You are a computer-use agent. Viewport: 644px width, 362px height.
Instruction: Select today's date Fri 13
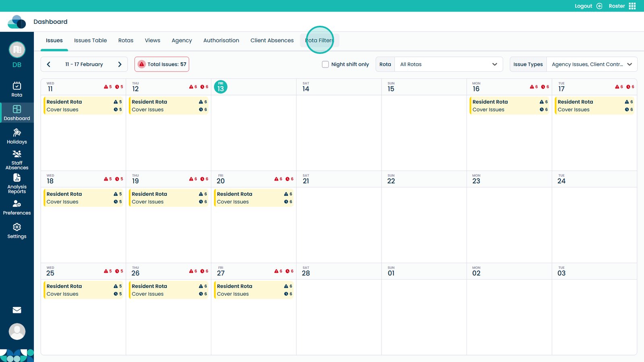pos(221,87)
